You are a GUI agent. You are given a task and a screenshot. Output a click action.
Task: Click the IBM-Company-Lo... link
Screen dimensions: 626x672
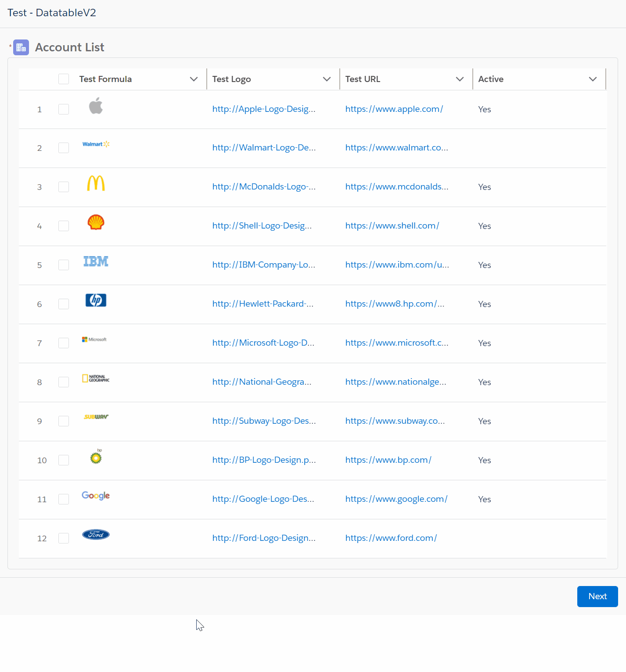click(x=264, y=265)
